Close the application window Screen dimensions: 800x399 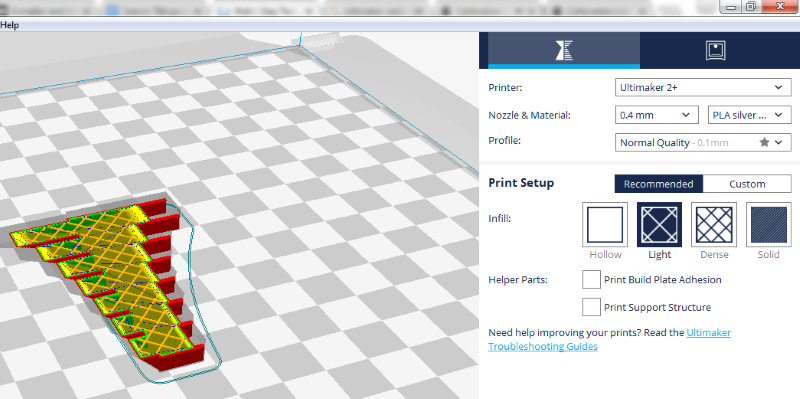click(x=781, y=6)
